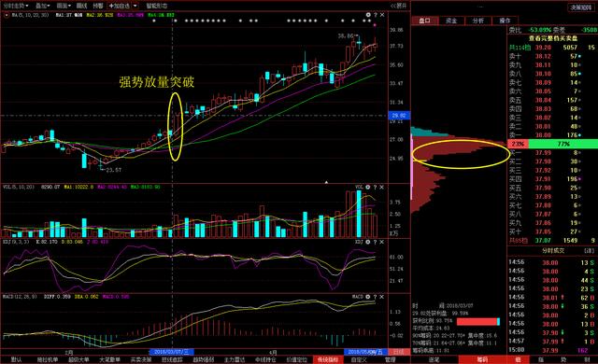This screenshot has height=364, width=598.
Task: Click sell-ten row price 38.12
Action: pos(543,56)
